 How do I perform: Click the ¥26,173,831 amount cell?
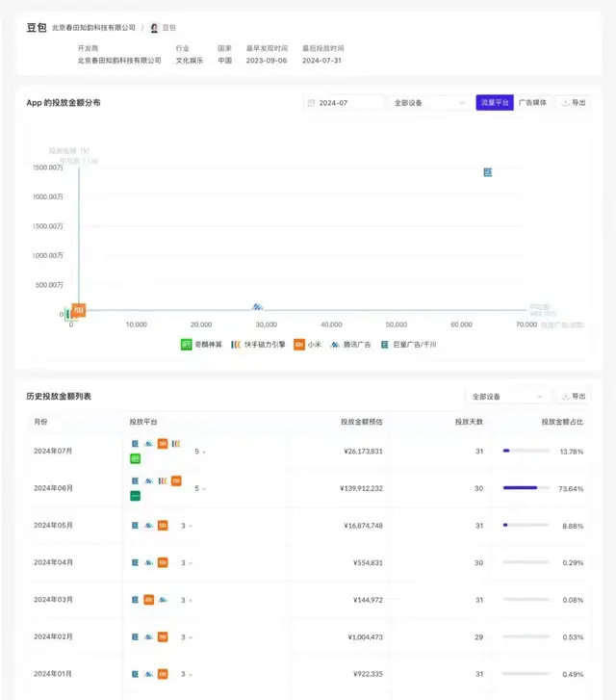[364, 452]
